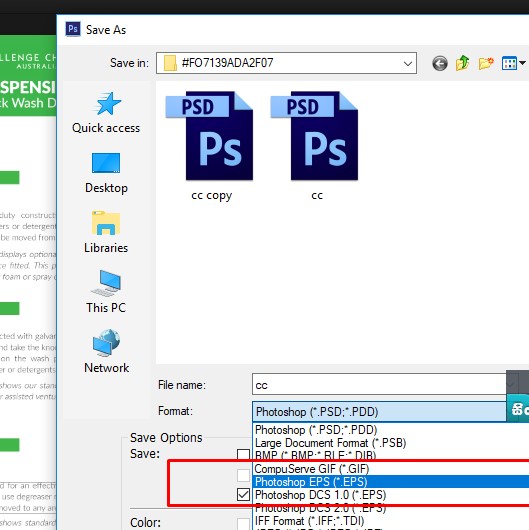Screen dimensions: 529x530
Task: Toggle the Color option checkbox
Action: coord(243,524)
